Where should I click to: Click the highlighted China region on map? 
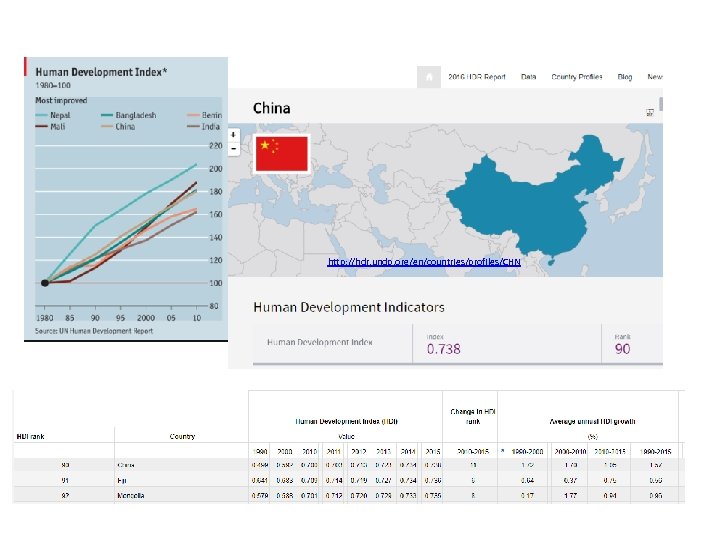pyautogui.click(x=533, y=202)
